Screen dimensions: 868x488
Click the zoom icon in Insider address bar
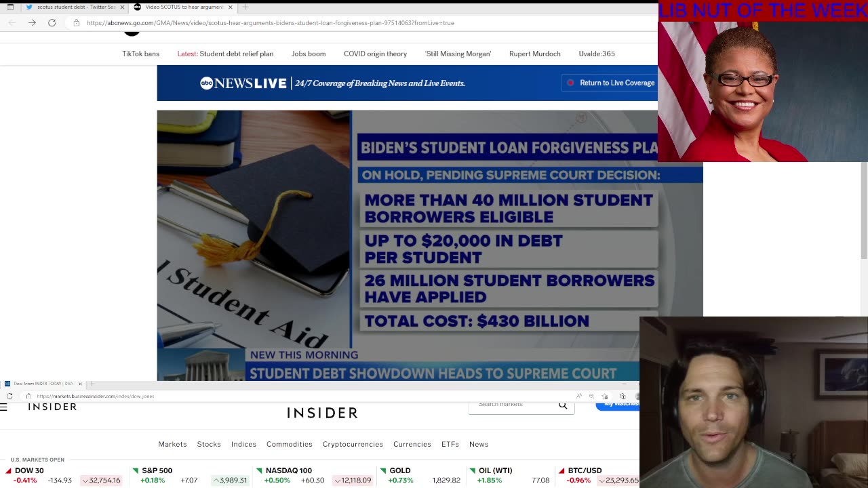(591, 396)
